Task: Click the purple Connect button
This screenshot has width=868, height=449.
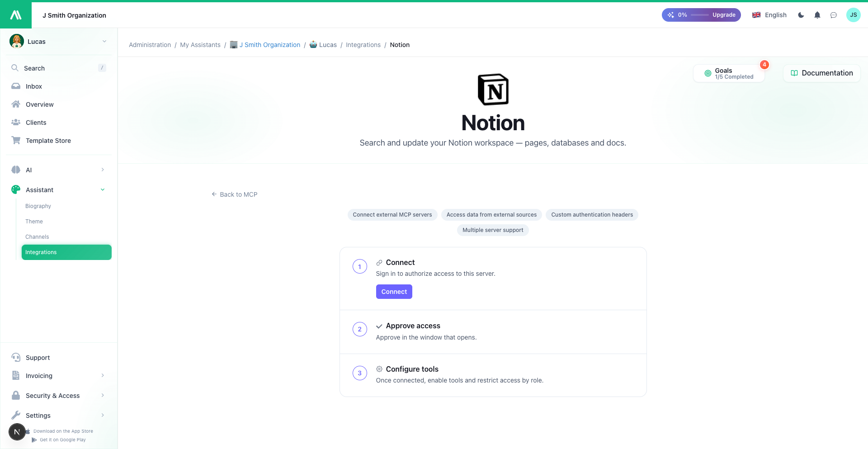Action: point(394,292)
